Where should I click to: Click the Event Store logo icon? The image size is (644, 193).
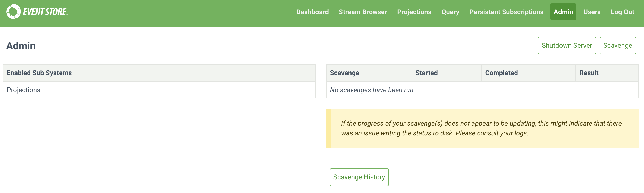pos(13,12)
